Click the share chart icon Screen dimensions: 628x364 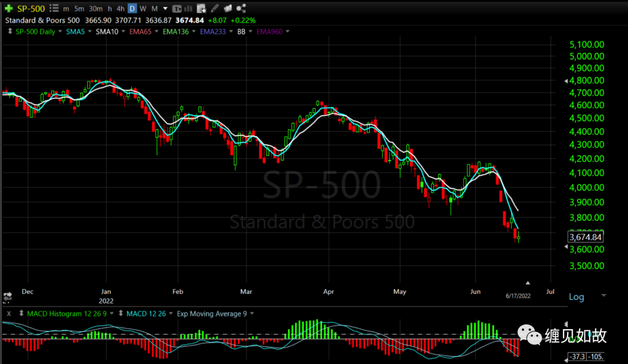click(x=241, y=8)
